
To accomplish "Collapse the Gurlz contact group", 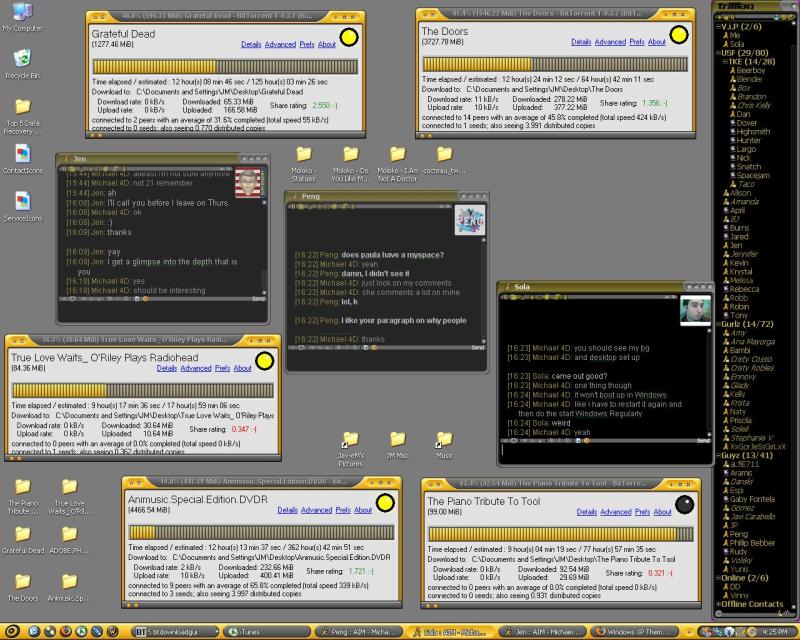I will pos(718,324).
